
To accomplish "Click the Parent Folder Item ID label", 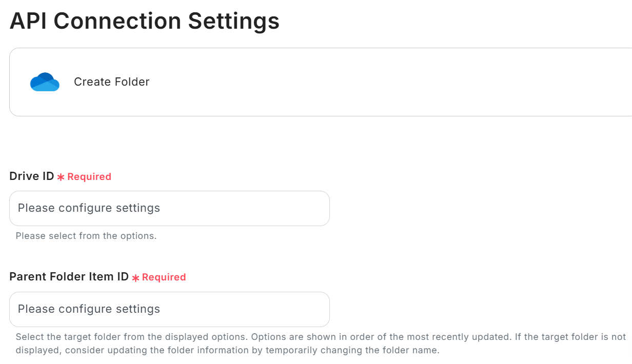I will [69, 277].
